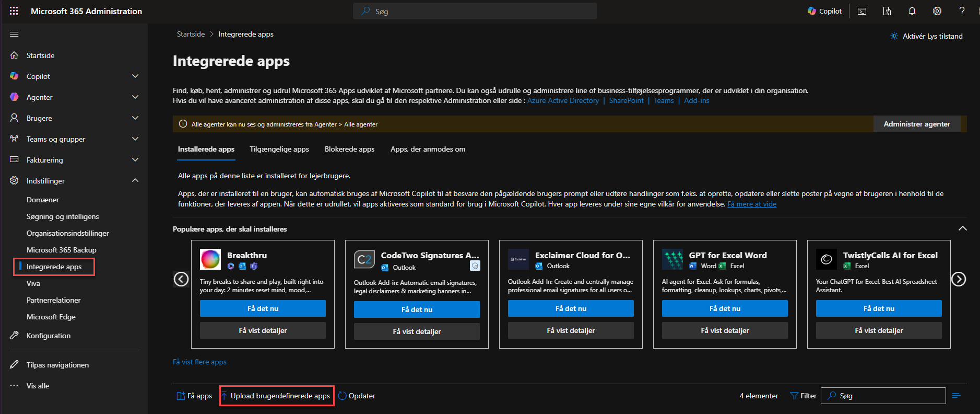Show next apps with the carousel right arrow

click(959, 279)
